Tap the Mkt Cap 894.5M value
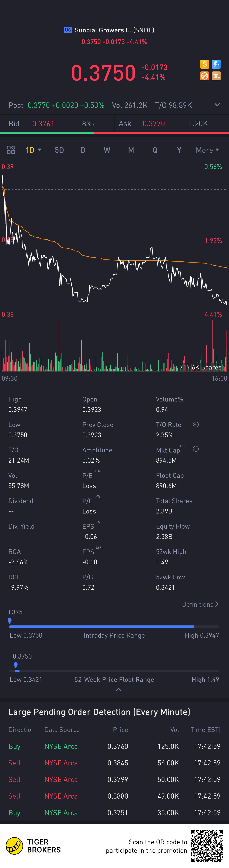The height and width of the screenshot is (868, 229). [166, 460]
